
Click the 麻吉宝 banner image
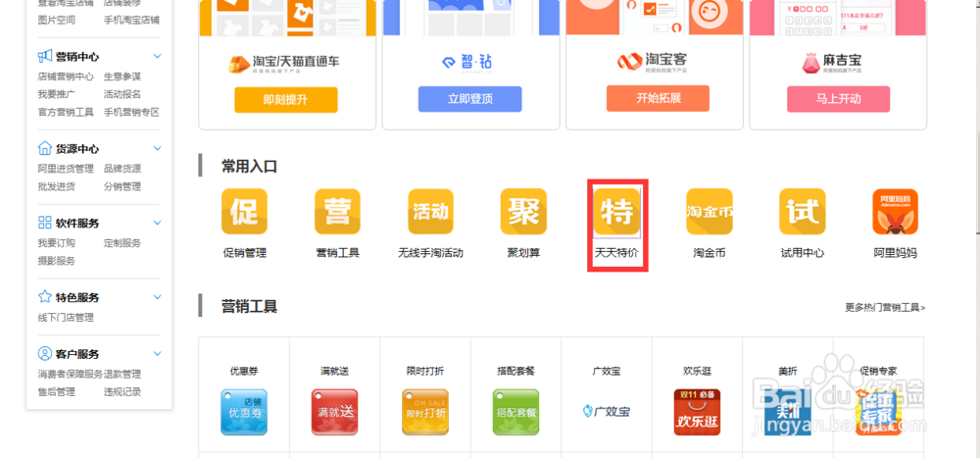click(x=838, y=18)
